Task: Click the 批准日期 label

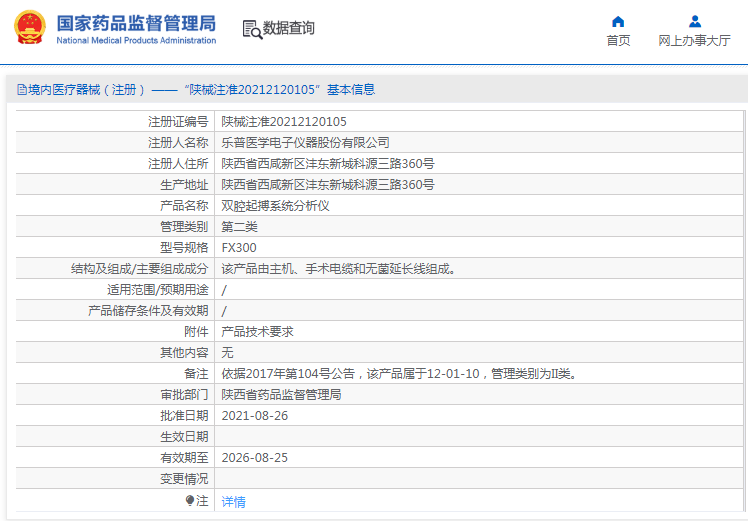Action: tap(185, 416)
